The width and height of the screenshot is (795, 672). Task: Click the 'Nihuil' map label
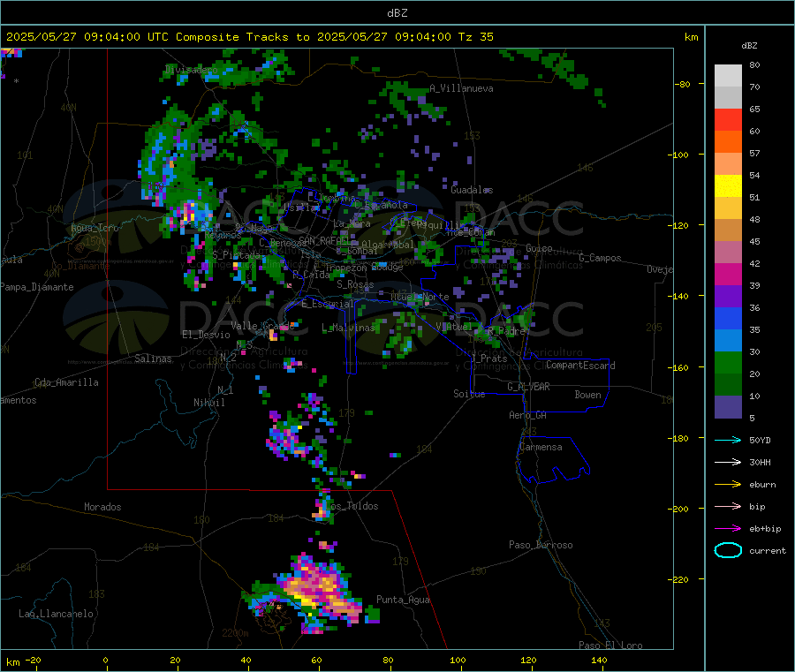click(x=208, y=403)
